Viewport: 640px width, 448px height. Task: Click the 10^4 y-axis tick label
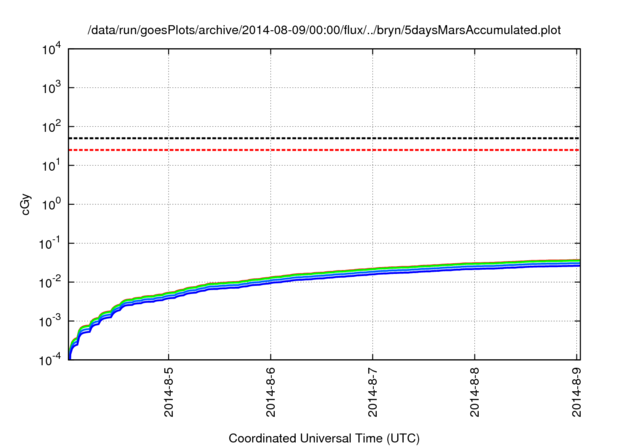tap(52, 49)
